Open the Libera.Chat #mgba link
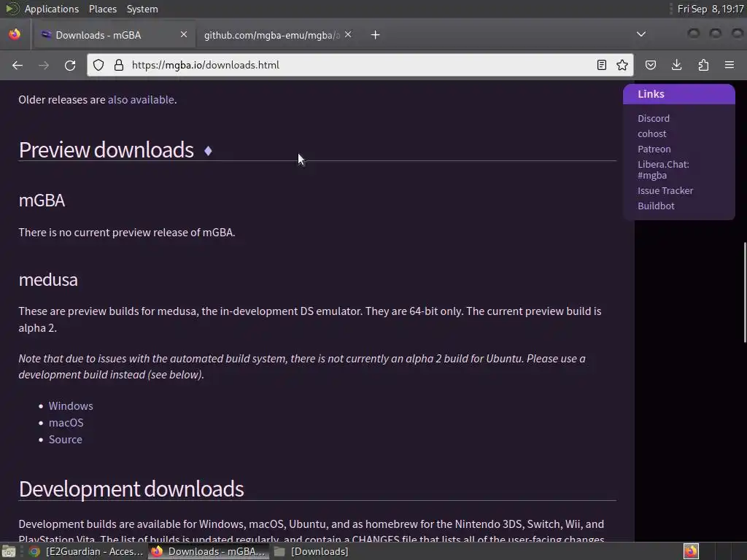This screenshot has height=560, width=747. [x=663, y=169]
